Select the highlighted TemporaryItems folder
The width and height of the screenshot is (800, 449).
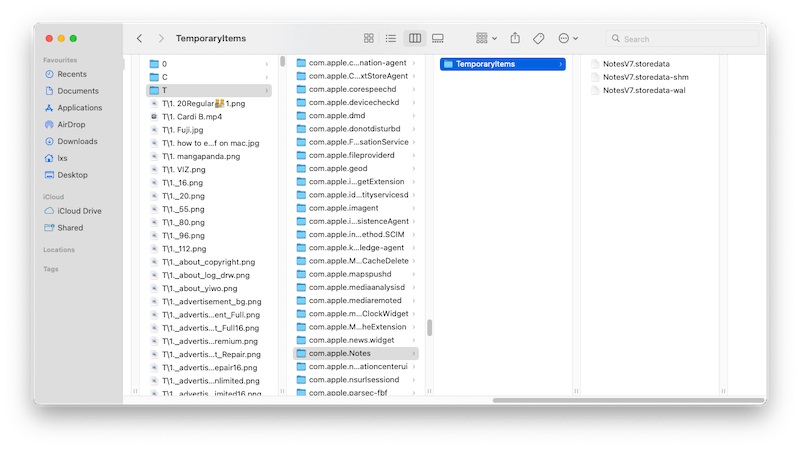coord(503,64)
